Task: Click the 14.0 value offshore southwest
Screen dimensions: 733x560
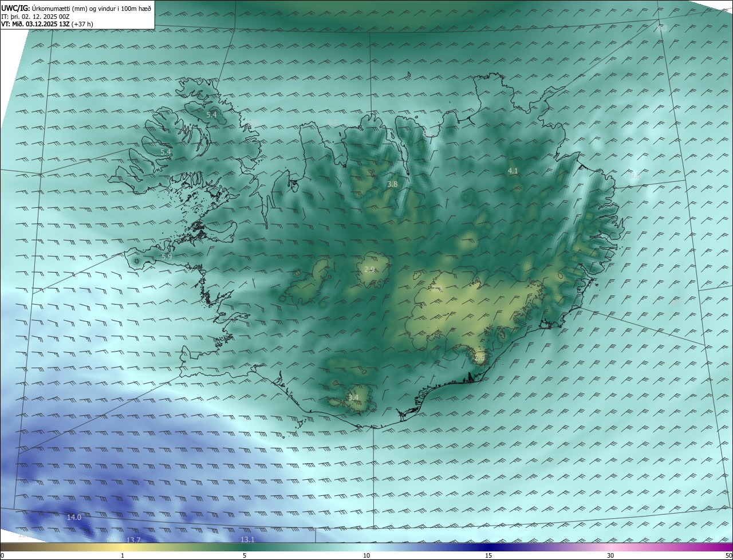Action: pyautogui.click(x=74, y=517)
